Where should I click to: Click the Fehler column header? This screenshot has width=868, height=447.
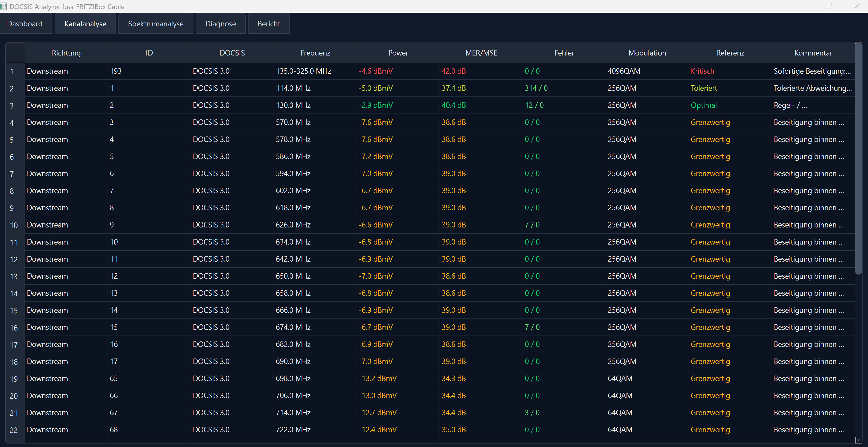pos(564,53)
